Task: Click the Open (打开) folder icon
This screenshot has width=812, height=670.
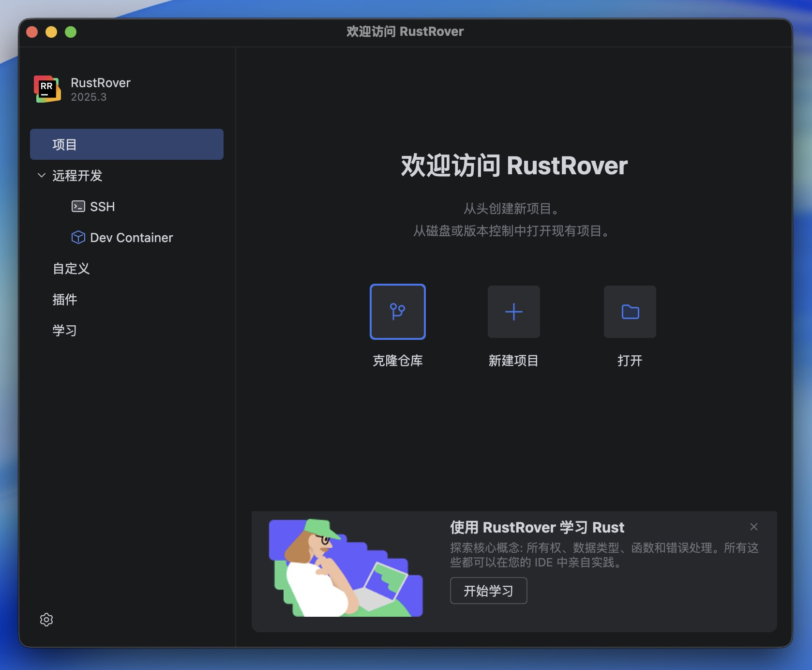Action: tap(630, 312)
